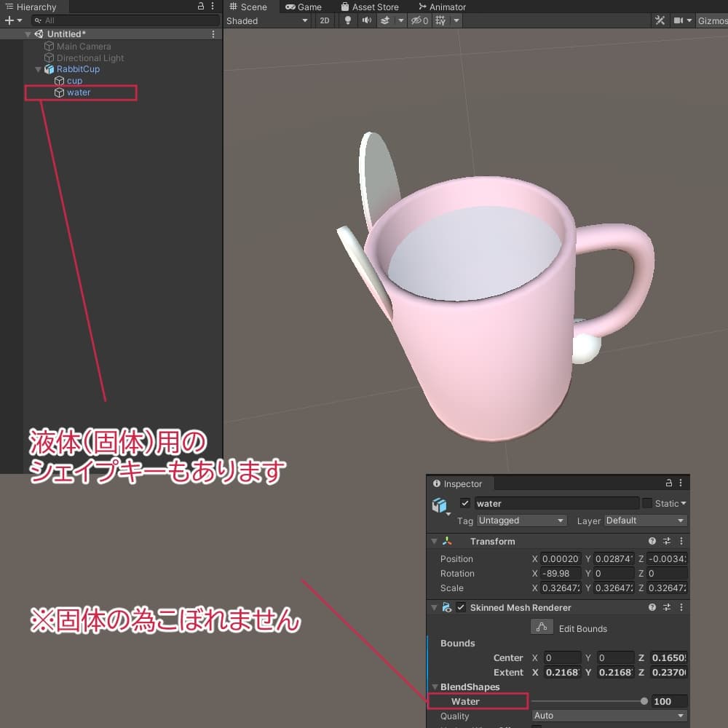Viewport: 728px width, 728px height.
Task: Open the Asset Store tab
Action: pos(370,7)
